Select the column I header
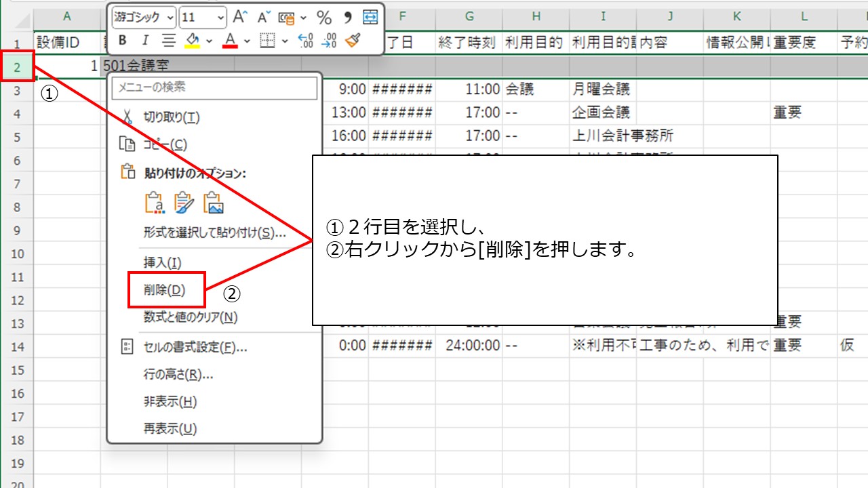868x488 pixels. pyautogui.click(x=603, y=16)
